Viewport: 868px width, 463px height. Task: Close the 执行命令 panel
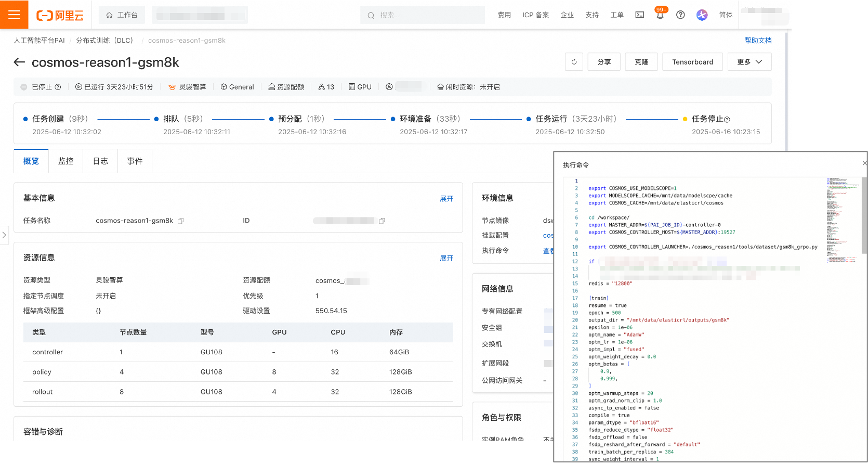pos(864,163)
